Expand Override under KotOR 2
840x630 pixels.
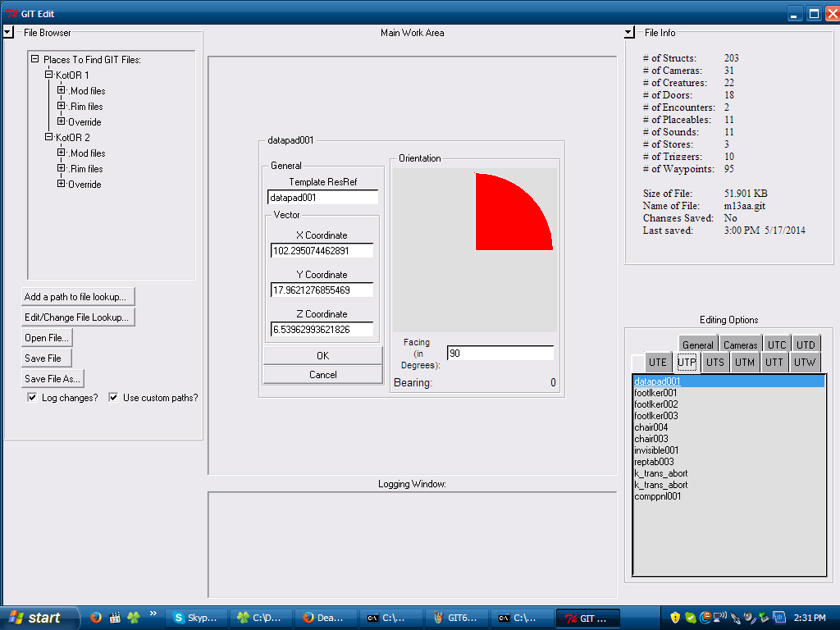pos(61,183)
